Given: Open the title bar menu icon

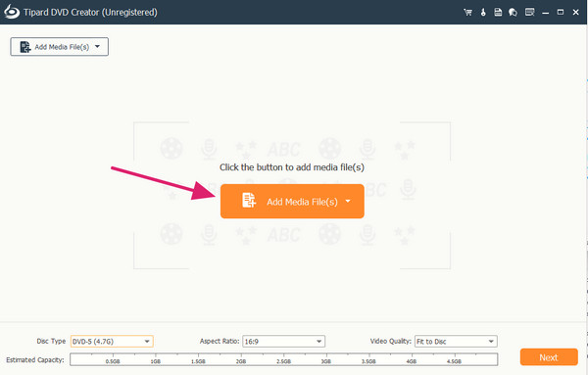Looking at the screenshot, I should pyautogui.click(x=529, y=13).
